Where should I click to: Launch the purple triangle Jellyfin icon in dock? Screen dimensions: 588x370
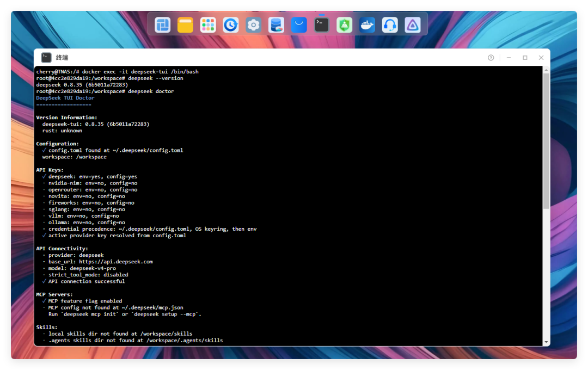click(x=413, y=25)
